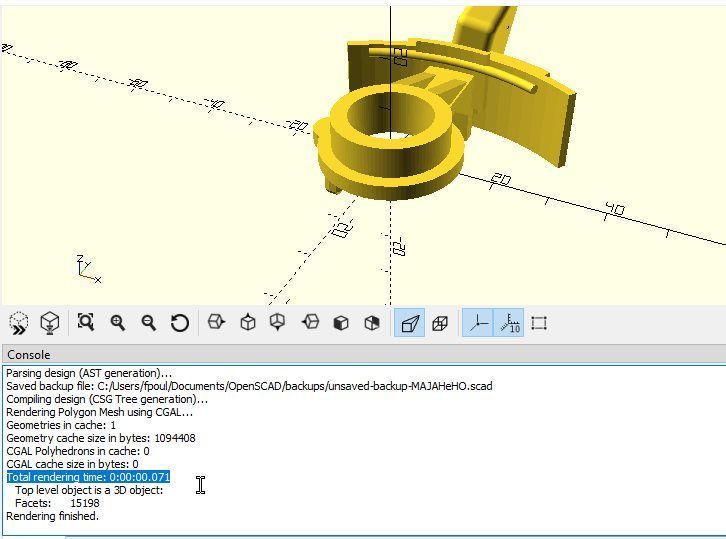Click the Render (F6) cube icon
Image resolution: width=726 pixels, height=539 pixels.
[x=50, y=323]
